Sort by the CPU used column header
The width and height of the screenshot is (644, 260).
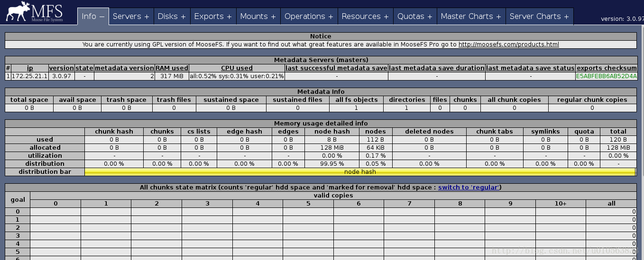(x=237, y=68)
